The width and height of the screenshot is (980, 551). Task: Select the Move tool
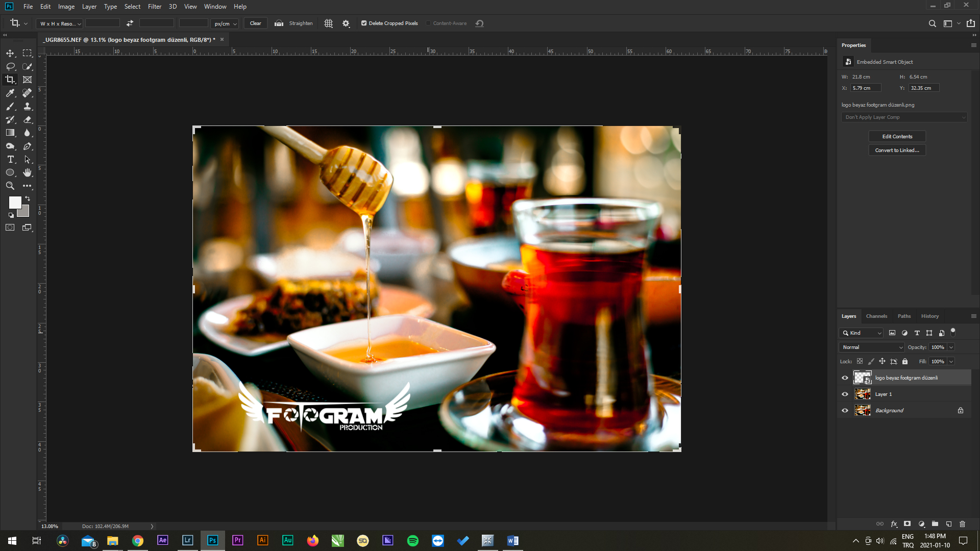[10, 53]
